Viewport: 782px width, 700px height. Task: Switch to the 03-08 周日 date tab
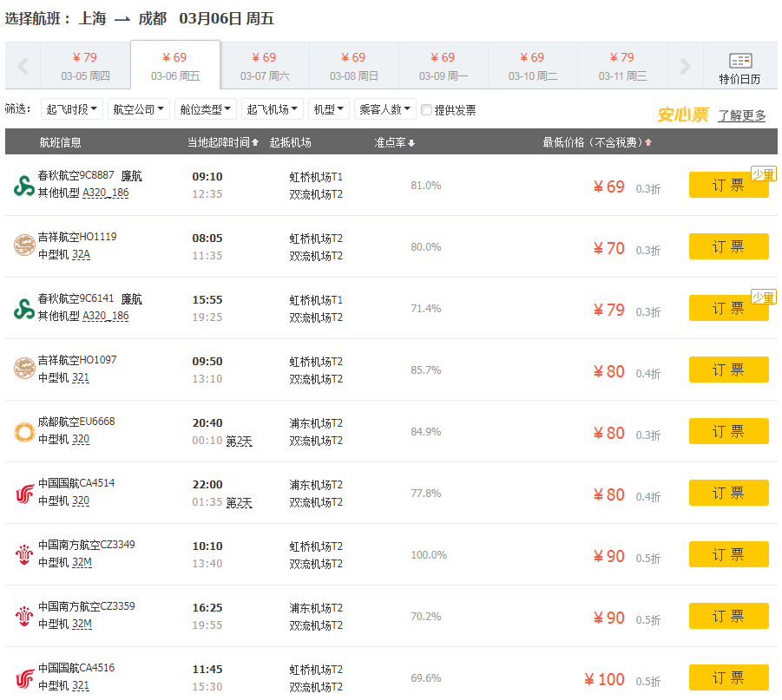click(x=354, y=66)
